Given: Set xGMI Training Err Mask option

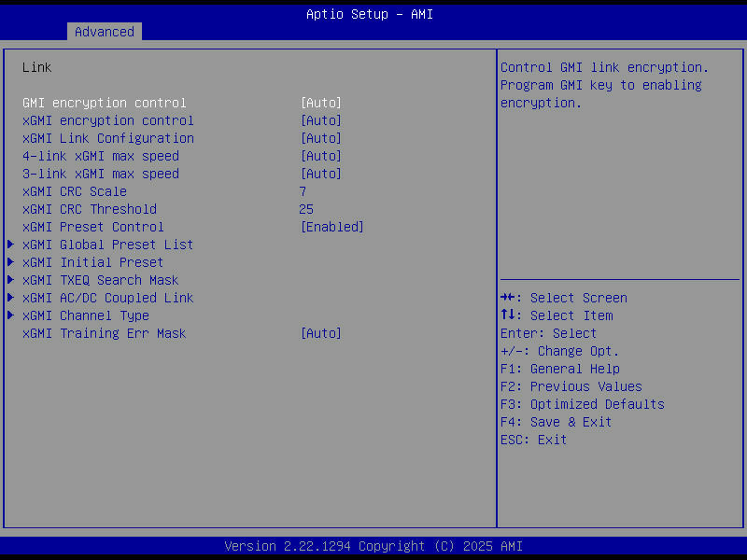Looking at the screenshot, I should (321, 332).
